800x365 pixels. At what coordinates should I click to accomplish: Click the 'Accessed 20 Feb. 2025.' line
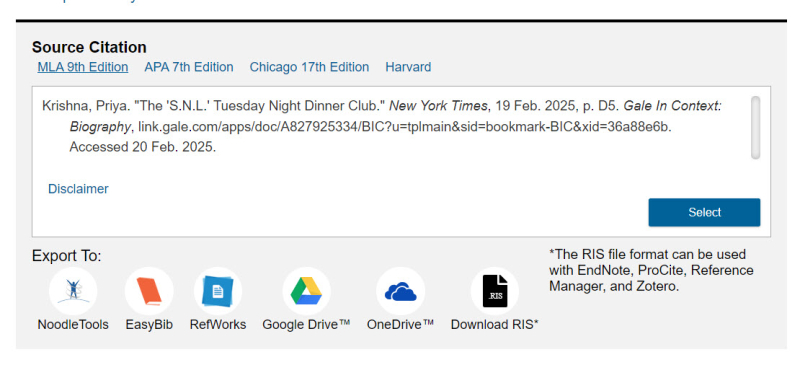pos(143,148)
